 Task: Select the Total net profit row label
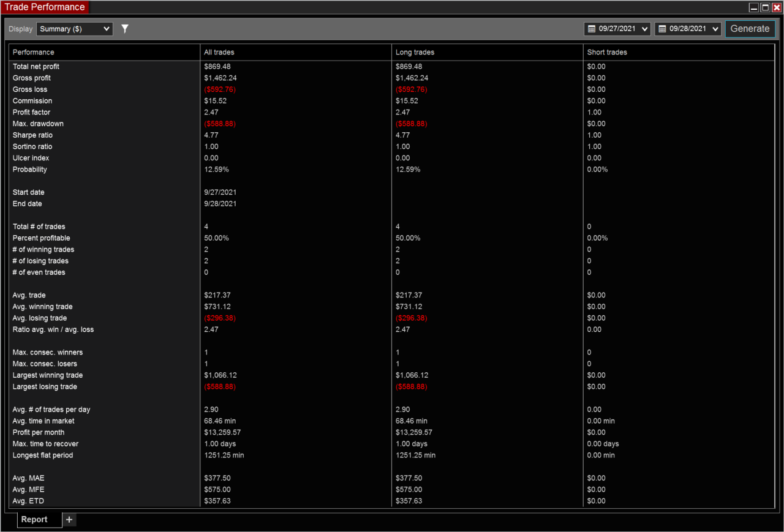coord(36,66)
